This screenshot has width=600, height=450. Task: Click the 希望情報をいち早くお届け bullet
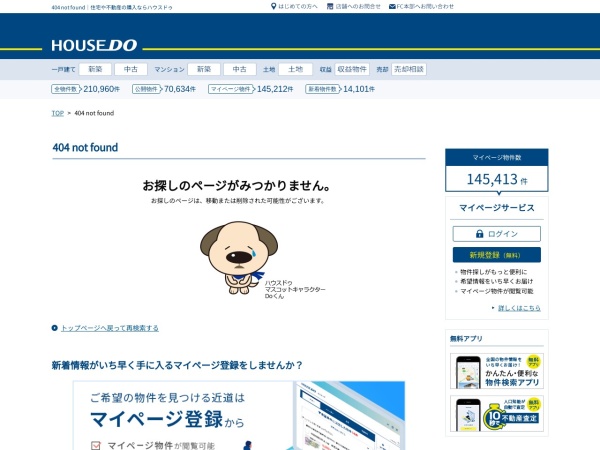pyautogui.click(x=496, y=281)
